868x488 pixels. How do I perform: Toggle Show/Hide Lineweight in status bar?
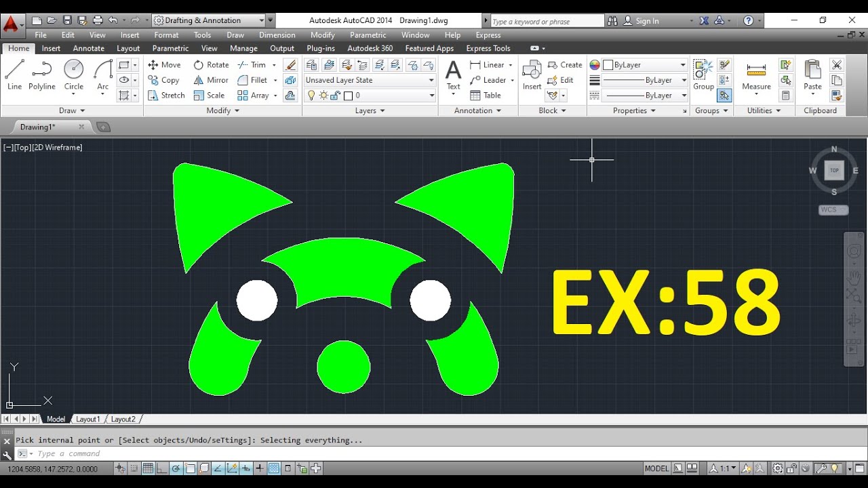pyautogui.click(x=260, y=468)
